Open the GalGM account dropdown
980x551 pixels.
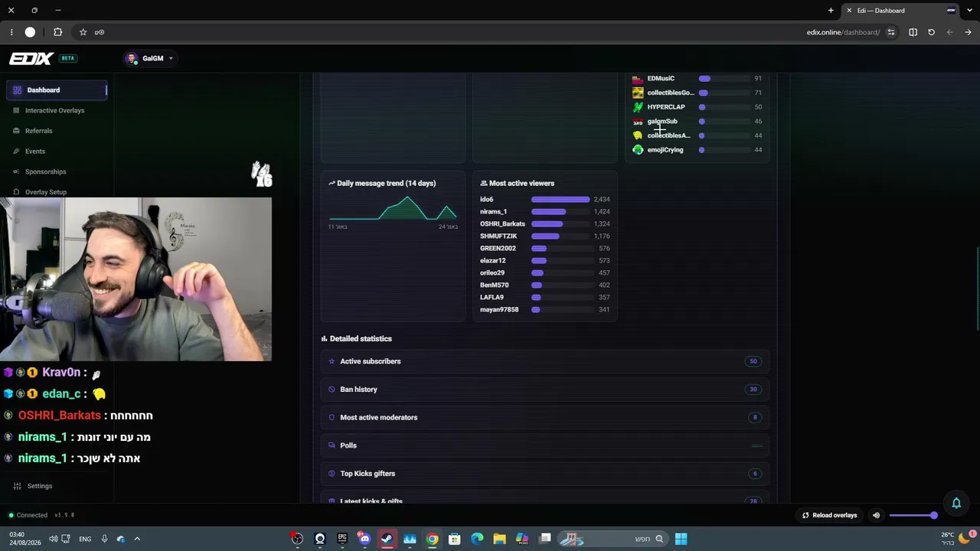click(149, 58)
